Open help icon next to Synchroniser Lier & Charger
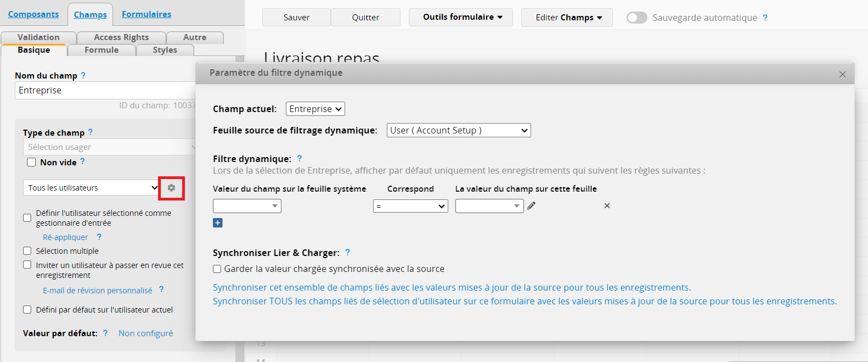The image size is (868, 362). click(x=347, y=253)
